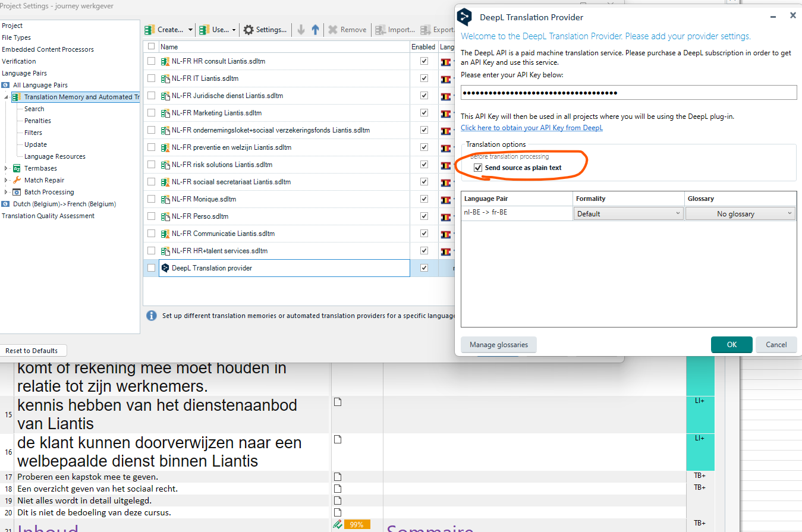Screen dimensions: 802x532
Task: Open the Create dropdown arrow
Action: point(190,30)
